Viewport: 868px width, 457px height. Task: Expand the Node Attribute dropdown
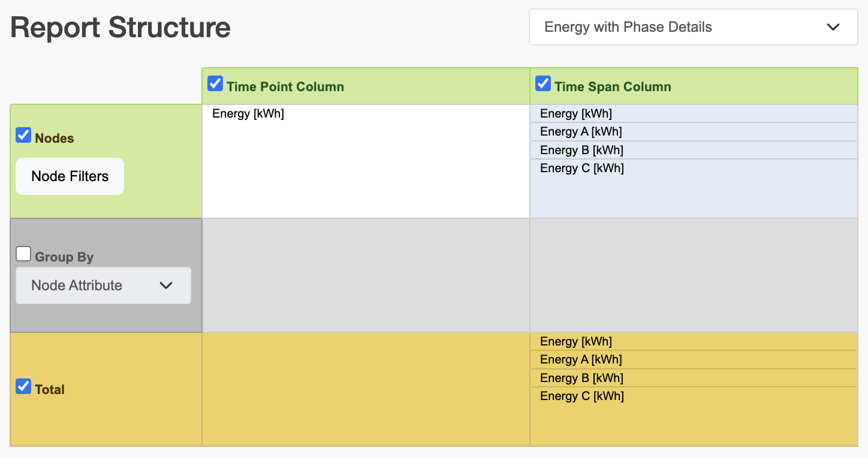click(x=103, y=285)
